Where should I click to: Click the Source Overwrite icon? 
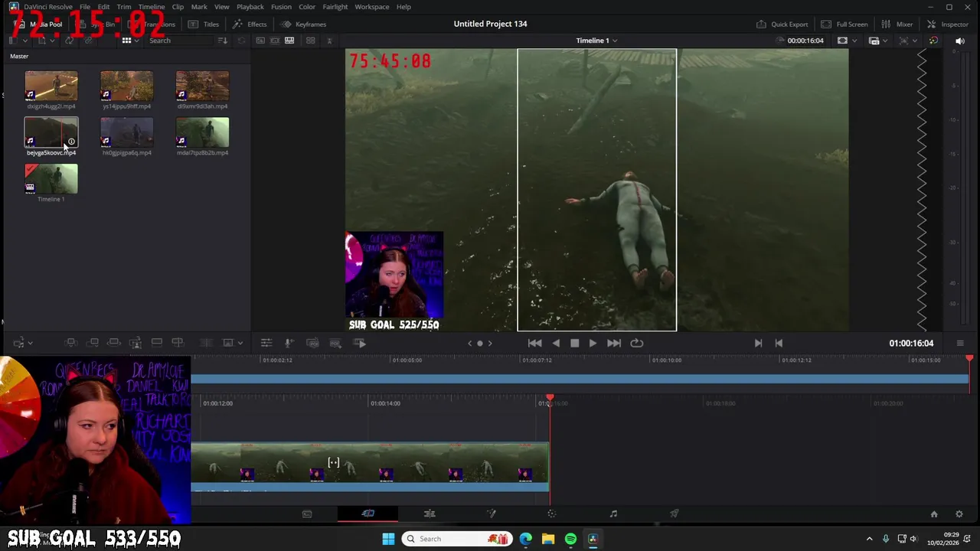pos(178,343)
